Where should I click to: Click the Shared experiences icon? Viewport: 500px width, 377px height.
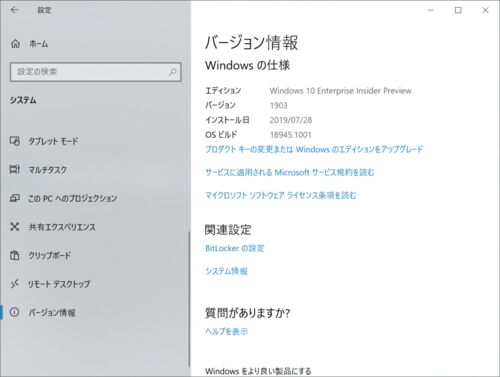point(15,227)
